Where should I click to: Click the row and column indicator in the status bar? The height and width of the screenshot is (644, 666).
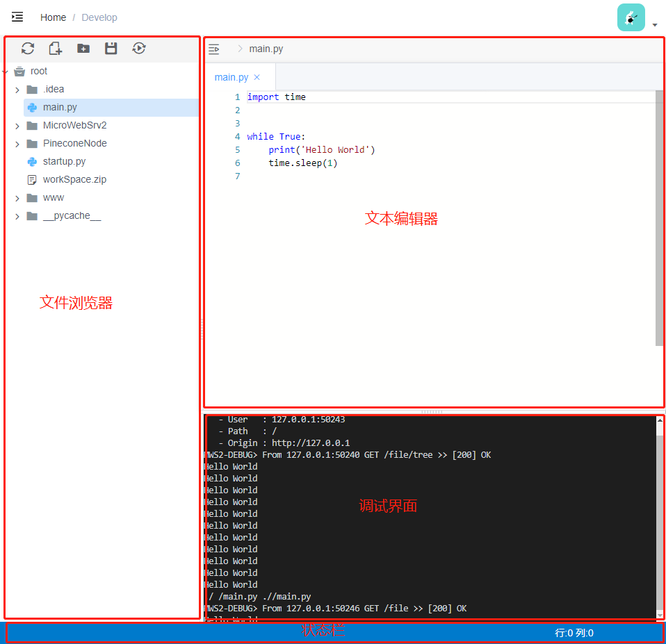point(574,633)
